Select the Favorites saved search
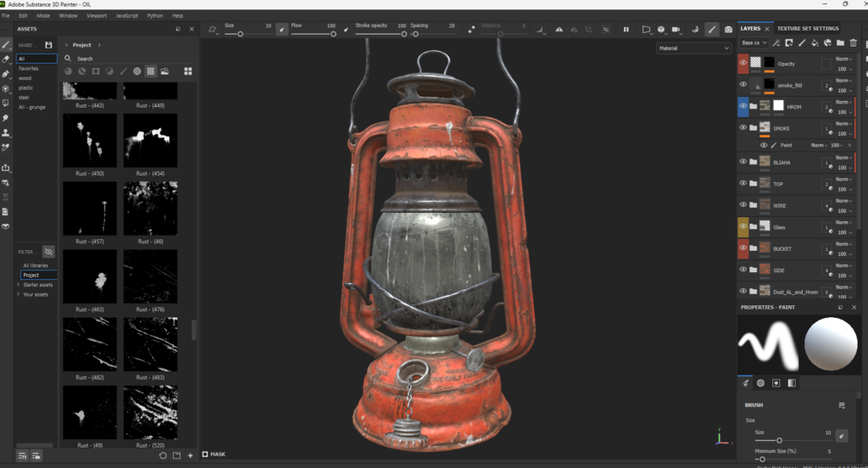 click(x=28, y=69)
